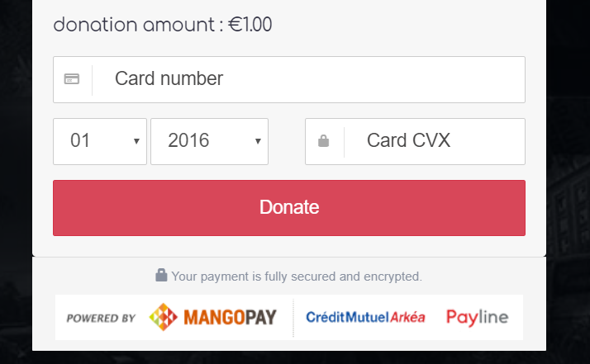The width and height of the screenshot is (590, 364).
Task: Open the expiry month dropdown showing 01
Action: [x=100, y=141]
